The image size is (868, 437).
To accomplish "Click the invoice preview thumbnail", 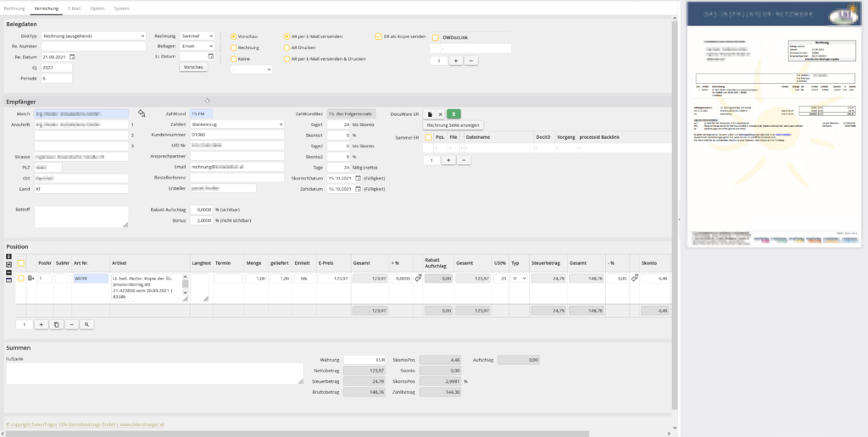I will pyautogui.click(x=775, y=124).
